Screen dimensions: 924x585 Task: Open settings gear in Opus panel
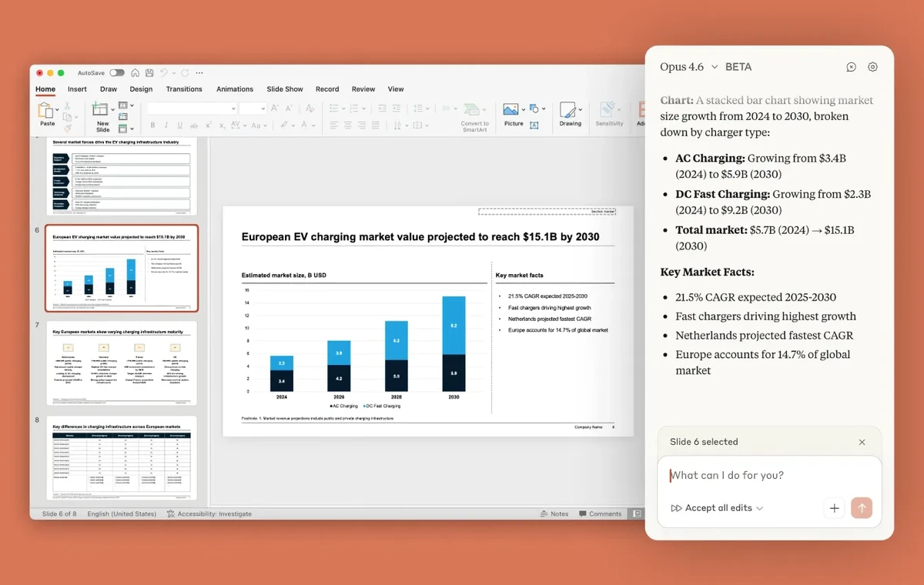click(872, 67)
